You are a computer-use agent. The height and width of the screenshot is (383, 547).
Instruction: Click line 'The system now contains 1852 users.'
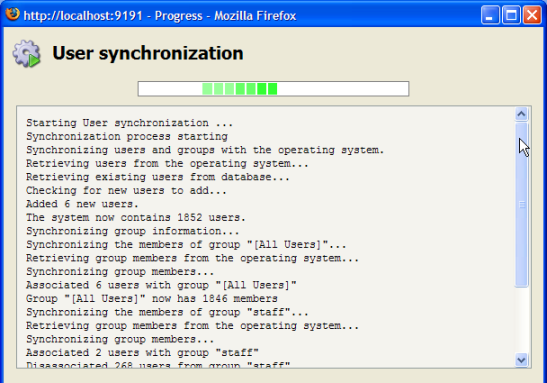pos(136,218)
